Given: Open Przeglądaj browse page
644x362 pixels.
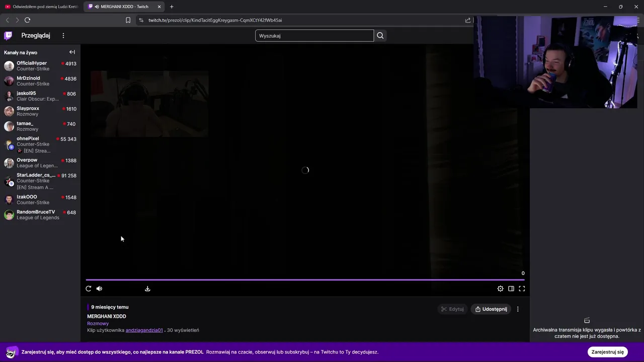Looking at the screenshot, I should [x=36, y=36].
